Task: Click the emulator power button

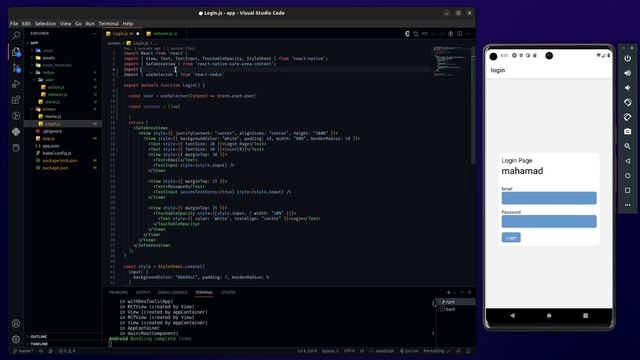Action: [x=627, y=58]
